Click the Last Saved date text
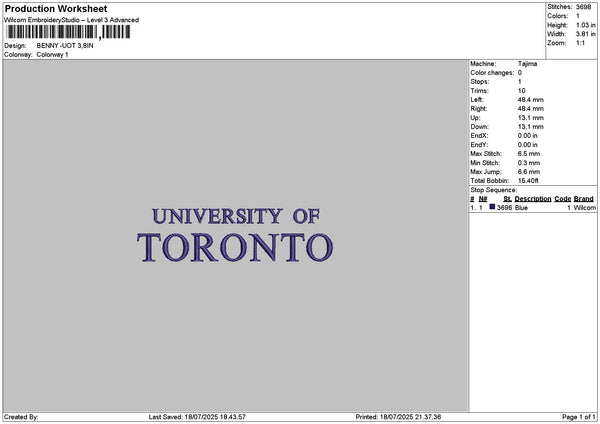The width and height of the screenshot is (600, 424). [x=197, y=417]
